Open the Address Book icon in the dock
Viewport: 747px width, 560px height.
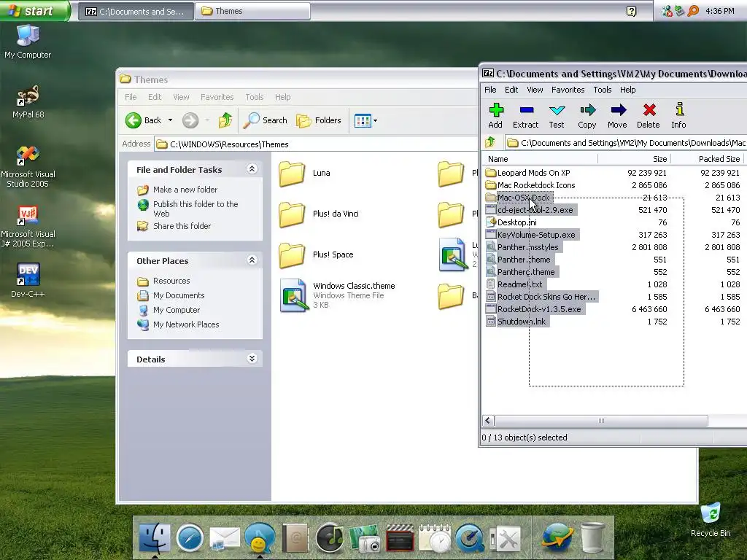tap(295, 538)
